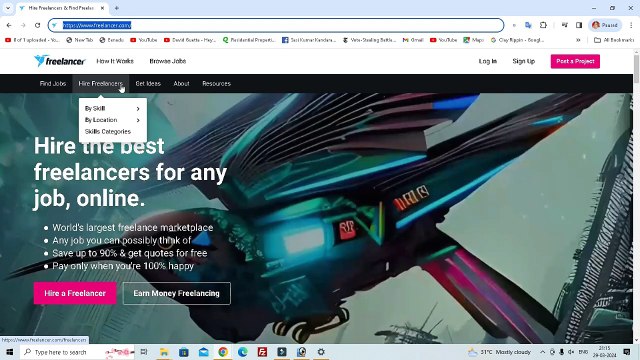Click the microphone tray icon

click(x=562, y=352)
